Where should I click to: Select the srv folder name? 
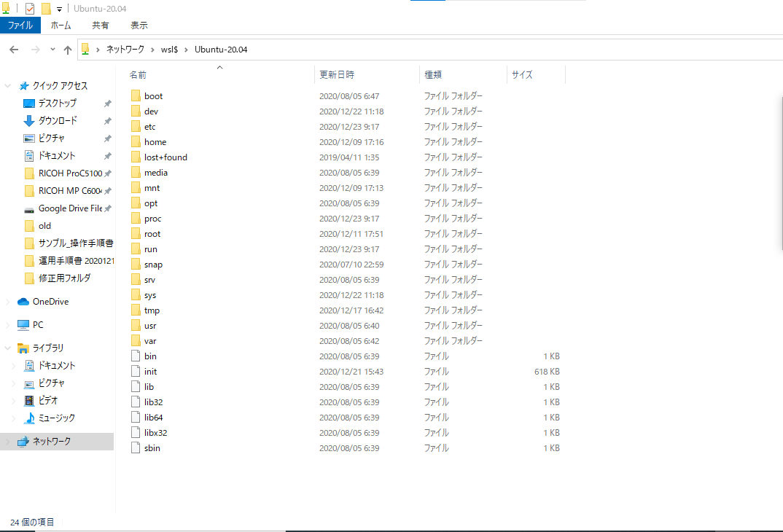pyautogui.click(x=149, y=279)
